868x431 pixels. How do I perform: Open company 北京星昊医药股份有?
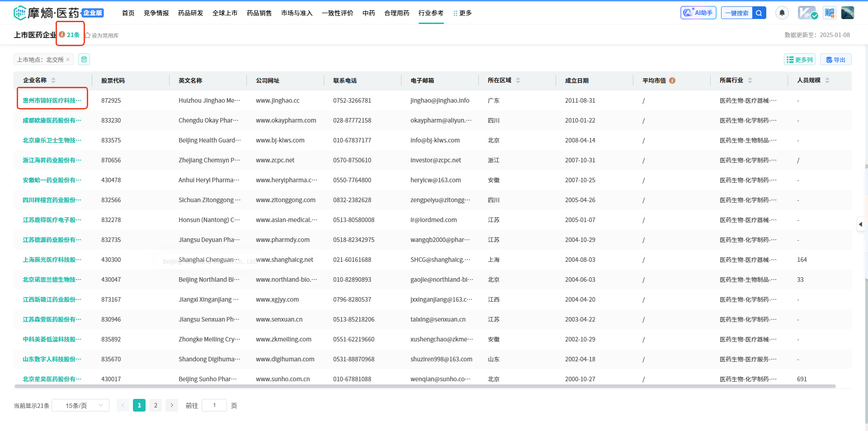52,379
